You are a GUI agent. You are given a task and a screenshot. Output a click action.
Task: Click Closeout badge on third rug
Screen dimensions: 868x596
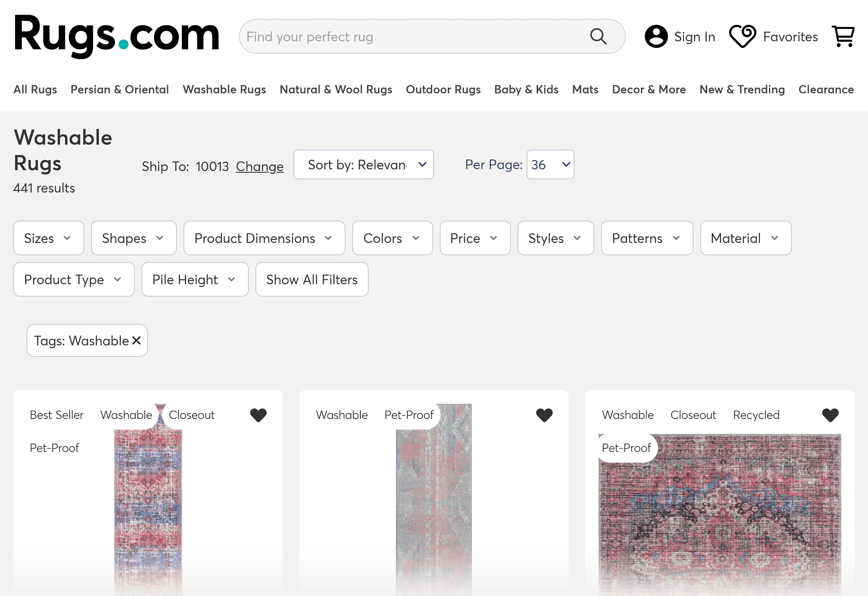[x=693, y=415]
